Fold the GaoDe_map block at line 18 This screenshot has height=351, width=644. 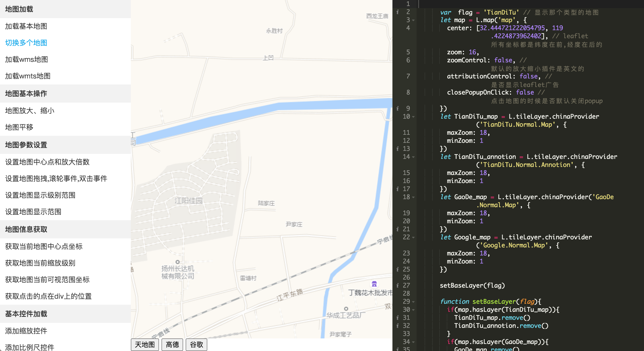click(413, 197)
